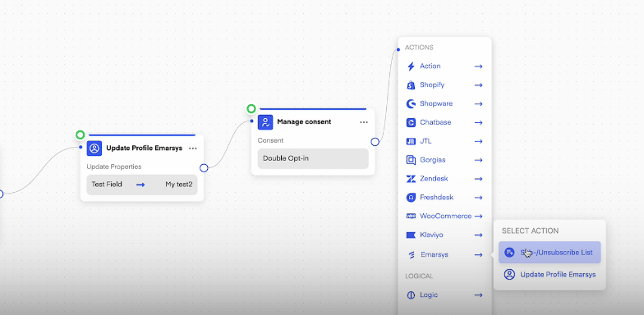This screenshot has height=315, width=644.
Task: Click the SELECT ACTION heading
Action: coord(531,231)
